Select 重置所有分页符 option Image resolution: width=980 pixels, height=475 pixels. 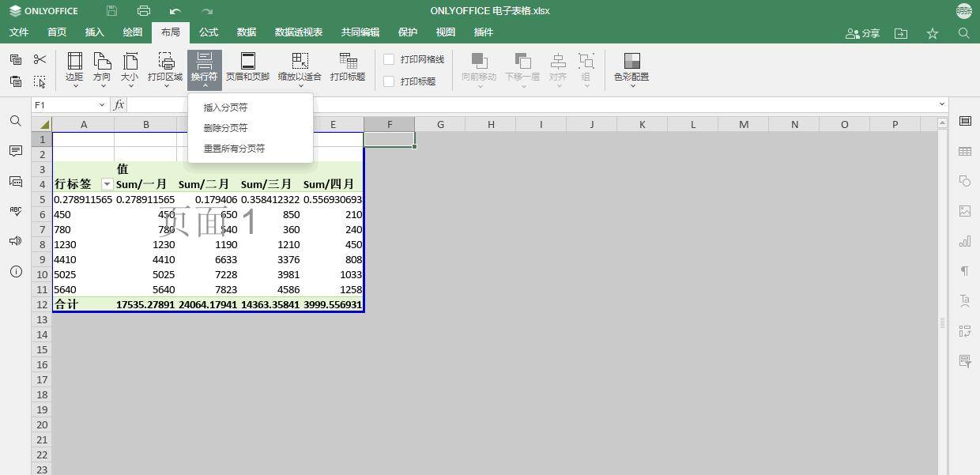(236, 148)
